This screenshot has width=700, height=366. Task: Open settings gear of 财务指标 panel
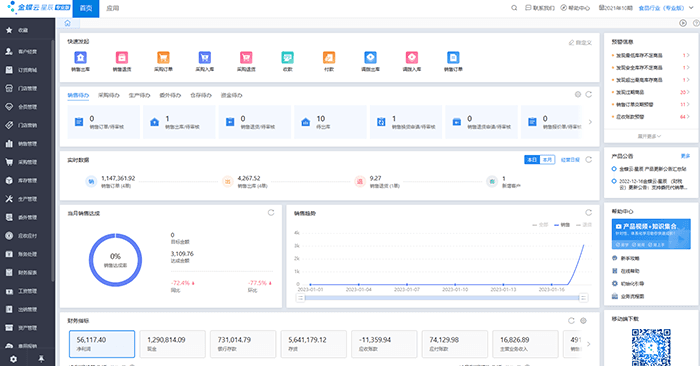tap(583, 321)
